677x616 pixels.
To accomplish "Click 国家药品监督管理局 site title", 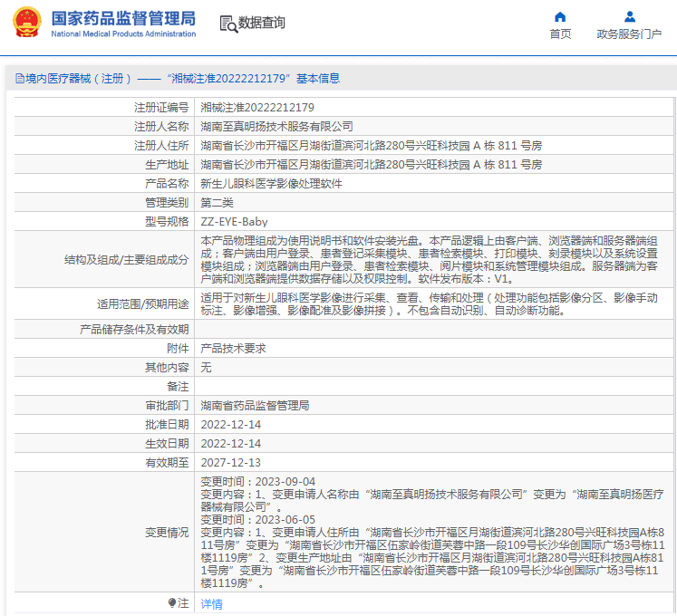I will [123, 18].
